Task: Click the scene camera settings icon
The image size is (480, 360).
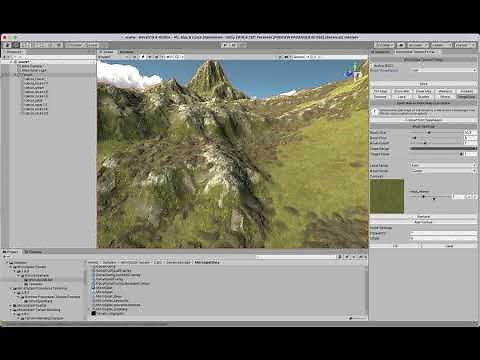Action: (x=287, y=57)
